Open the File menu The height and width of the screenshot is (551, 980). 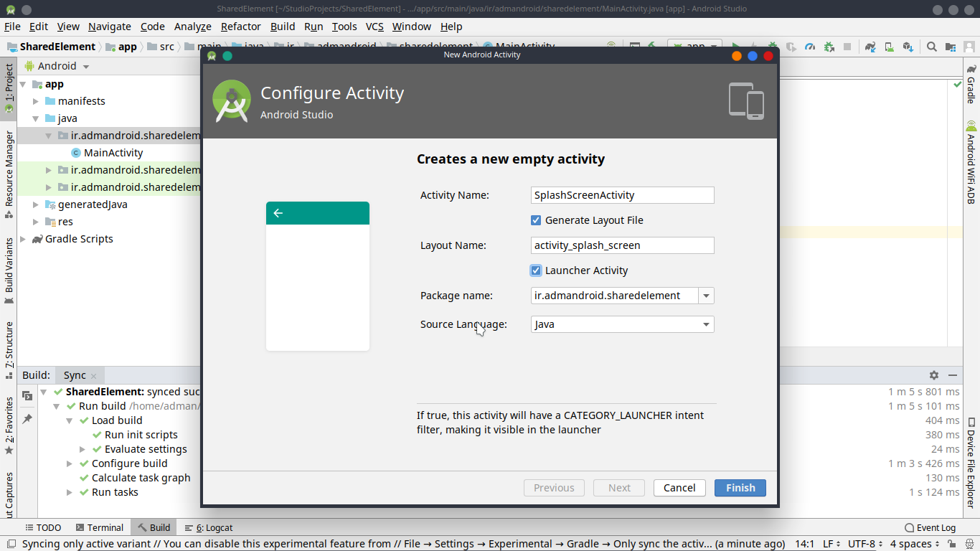tap(12, 27)
